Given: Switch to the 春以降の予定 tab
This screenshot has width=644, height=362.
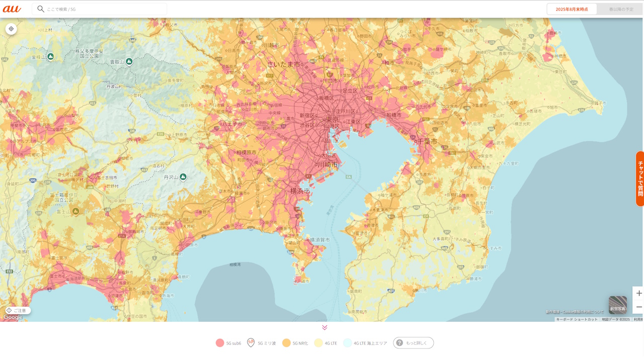Looking at the screenshot, I should pyautogui.click(x=621, y=9).
